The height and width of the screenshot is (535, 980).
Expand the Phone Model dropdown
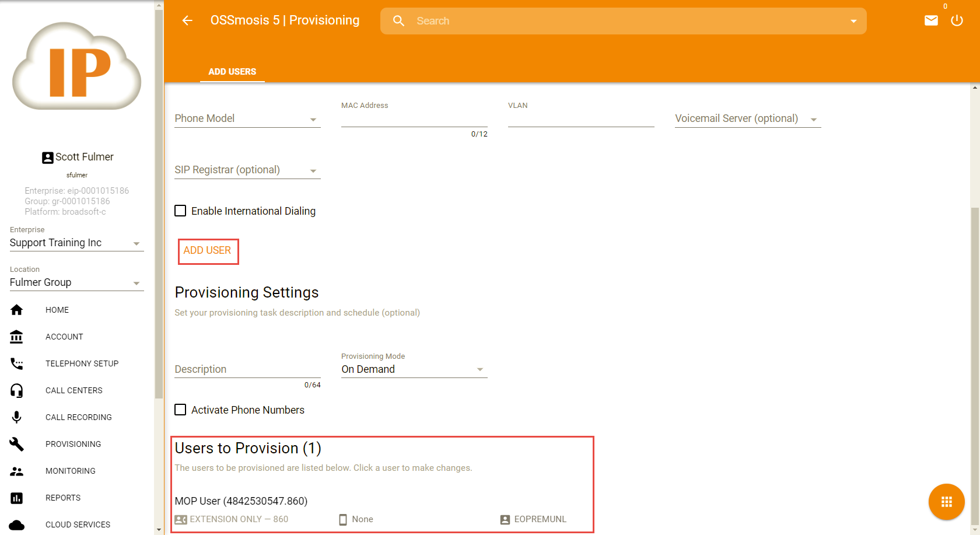tap(247, 119)
